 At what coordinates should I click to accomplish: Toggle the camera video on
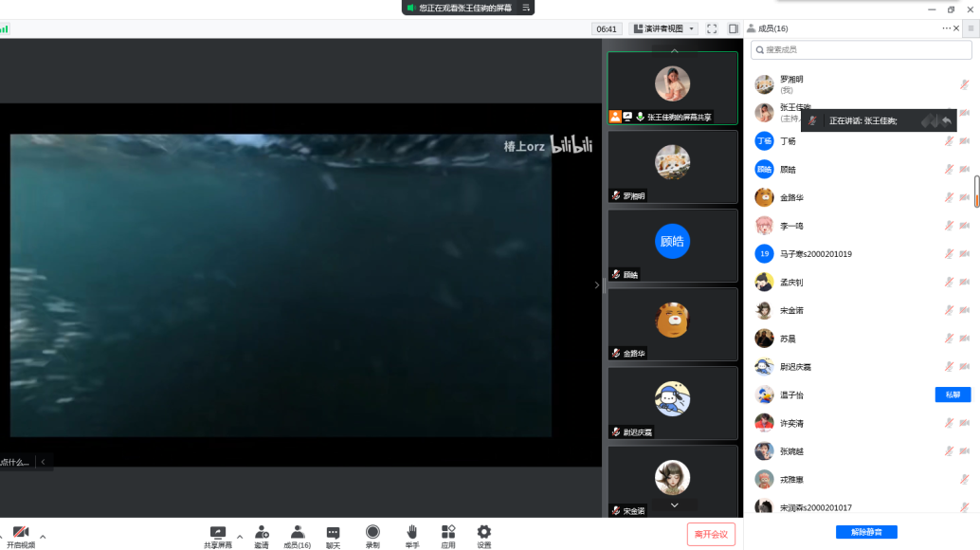coord(20,533)
